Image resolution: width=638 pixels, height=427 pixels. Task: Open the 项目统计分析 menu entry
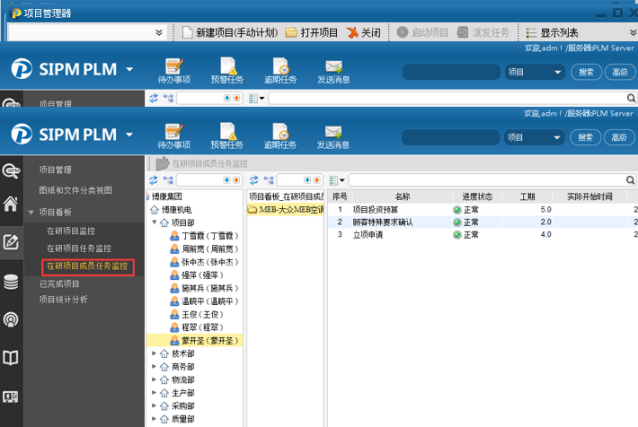[63, 300]
